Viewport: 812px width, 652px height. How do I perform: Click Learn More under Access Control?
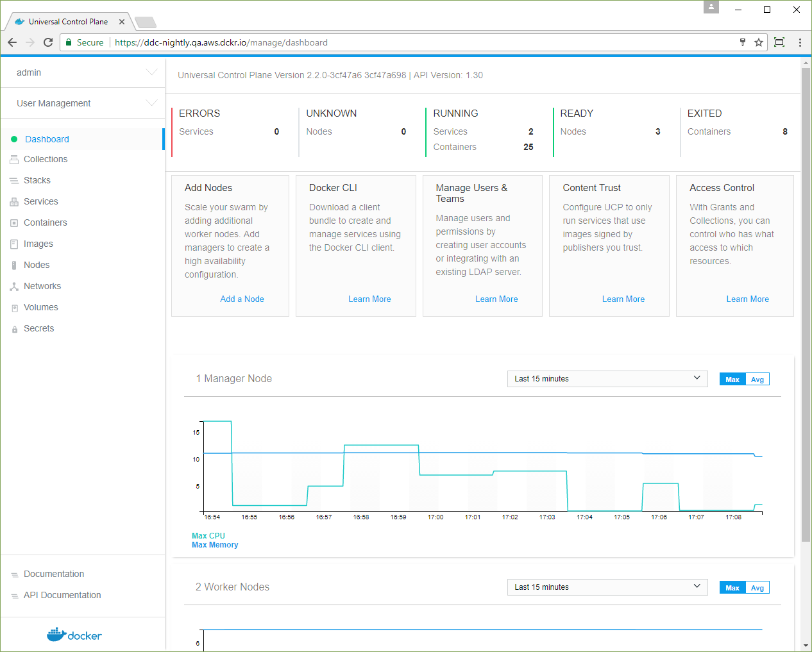[x=747, y=299]
